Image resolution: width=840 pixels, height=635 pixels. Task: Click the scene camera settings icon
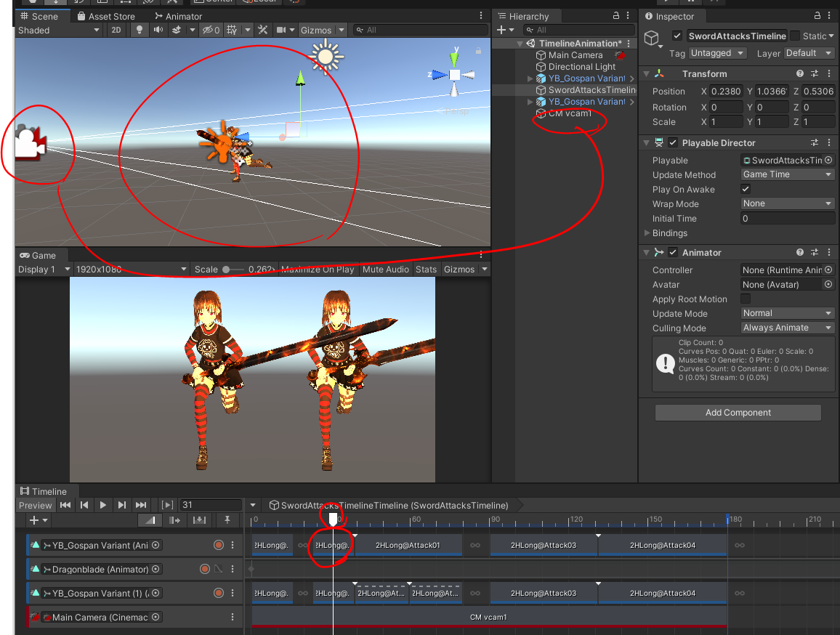[x=281, y=30]
